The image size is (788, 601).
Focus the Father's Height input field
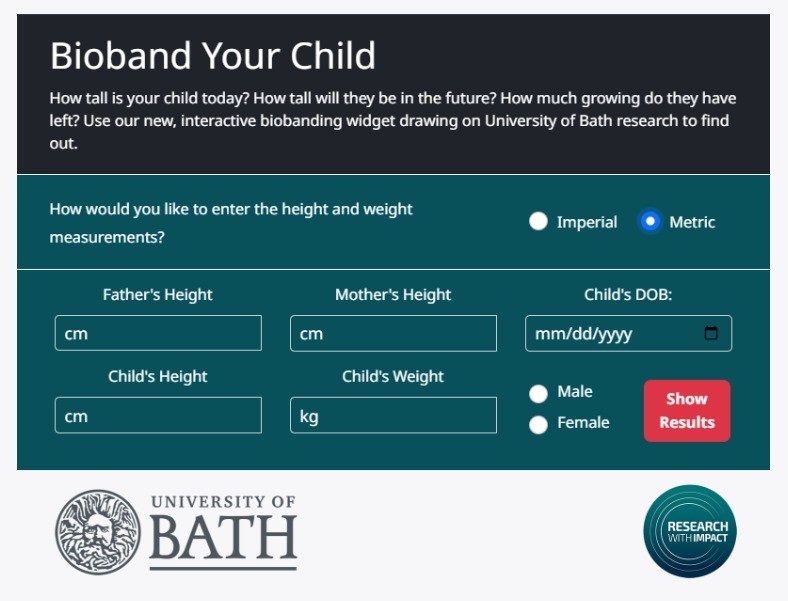click(x=158, y=334)
